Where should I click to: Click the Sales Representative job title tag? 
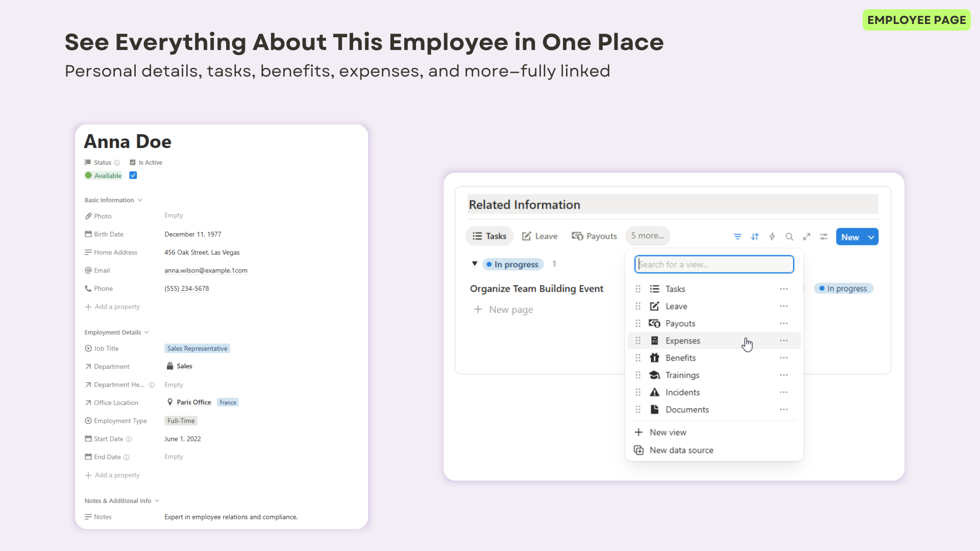click(197, 348)
